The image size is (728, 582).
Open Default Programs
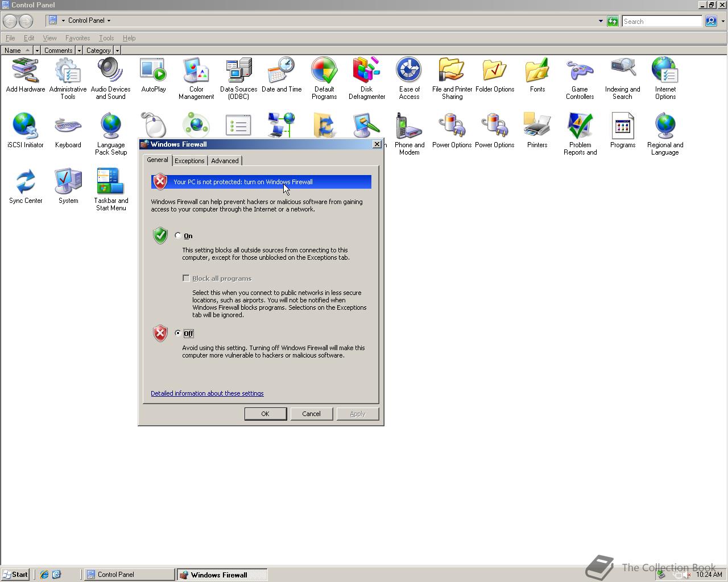[324, 78]
